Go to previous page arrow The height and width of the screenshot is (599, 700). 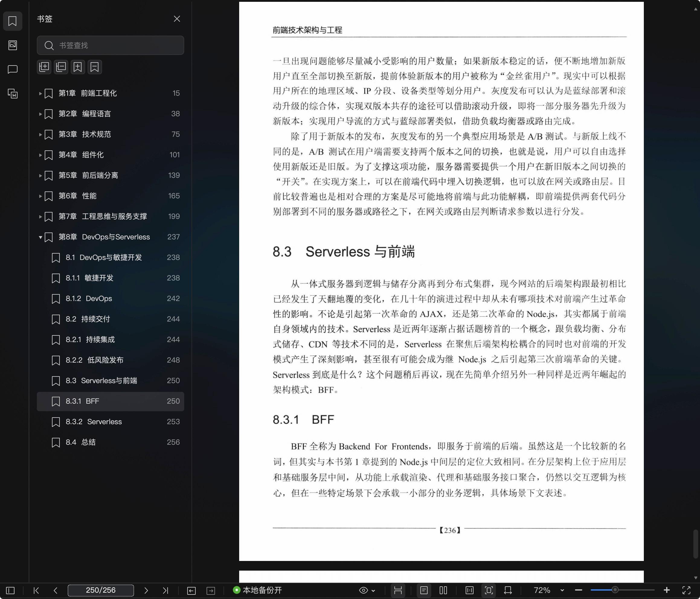click(56, 590)
